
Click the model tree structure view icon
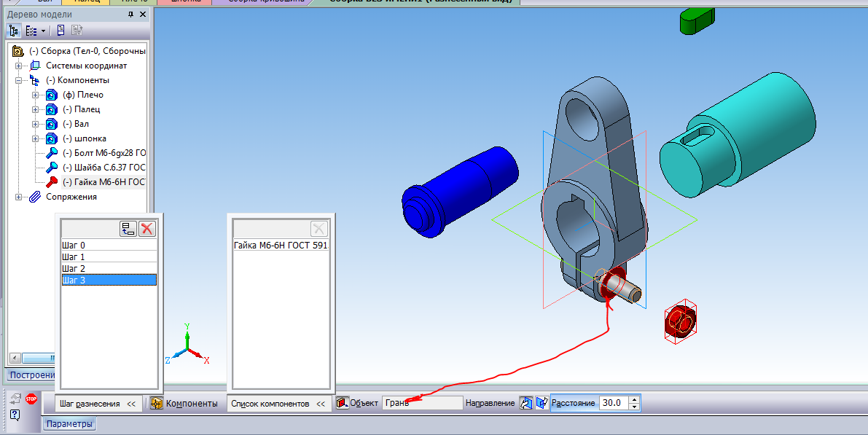click(14, 31)
